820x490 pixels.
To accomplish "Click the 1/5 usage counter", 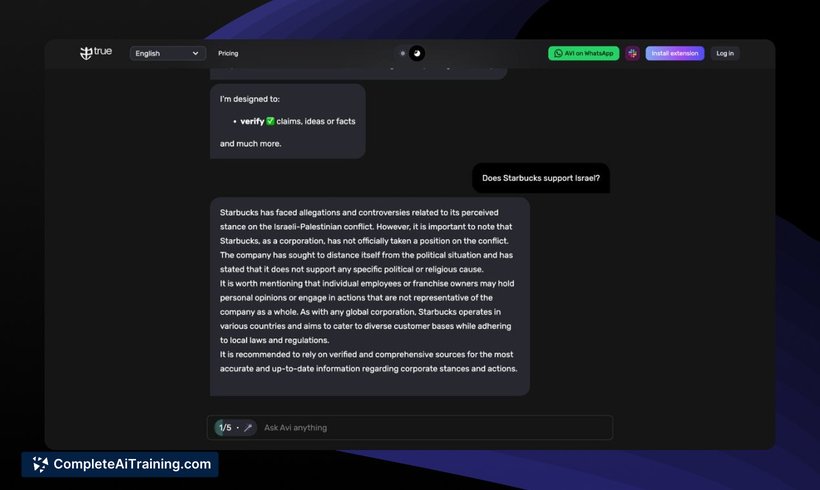I will (225, 428).
